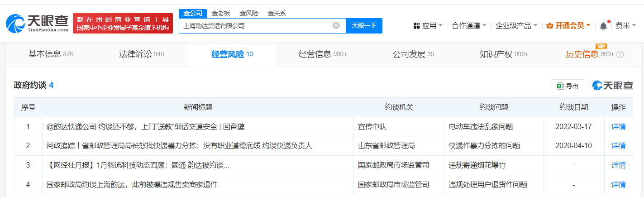Switch to the 知识产权 tab
The height and width of the screenshot is (197, 644).
click(x=504, y=54)
